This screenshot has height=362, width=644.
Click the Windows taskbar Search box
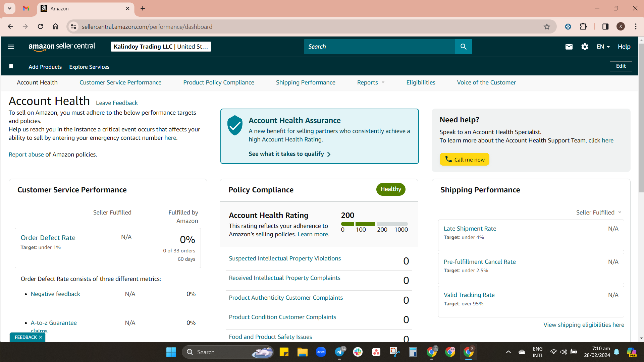coord(228,352)
